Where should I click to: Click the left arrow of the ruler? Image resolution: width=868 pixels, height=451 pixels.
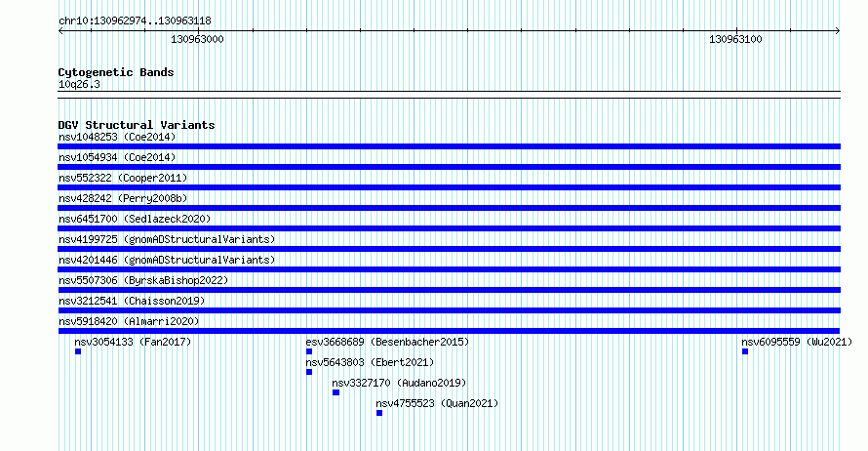coord(60,31)
